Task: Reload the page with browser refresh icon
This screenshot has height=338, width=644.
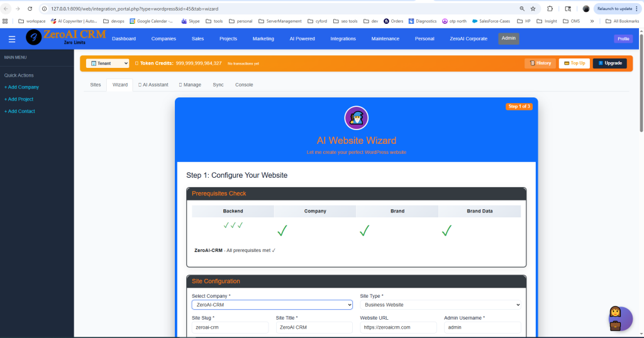Action: pos(30,9)
